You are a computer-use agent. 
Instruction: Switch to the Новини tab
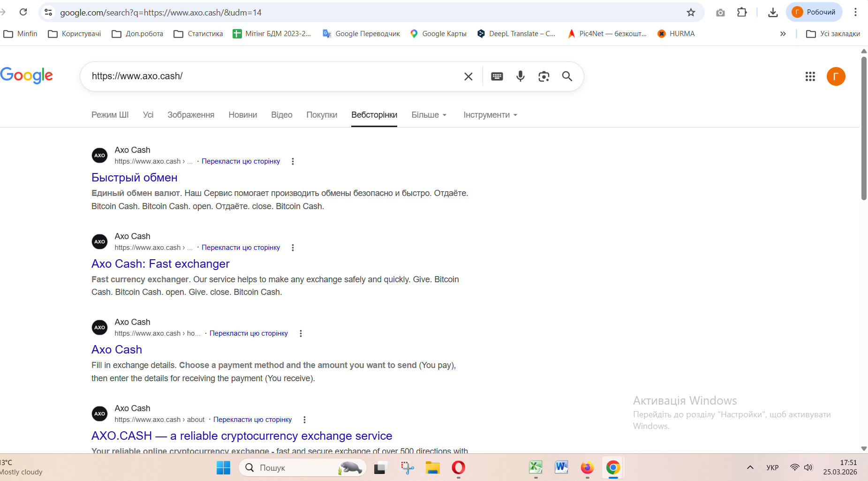coord(242,115)
